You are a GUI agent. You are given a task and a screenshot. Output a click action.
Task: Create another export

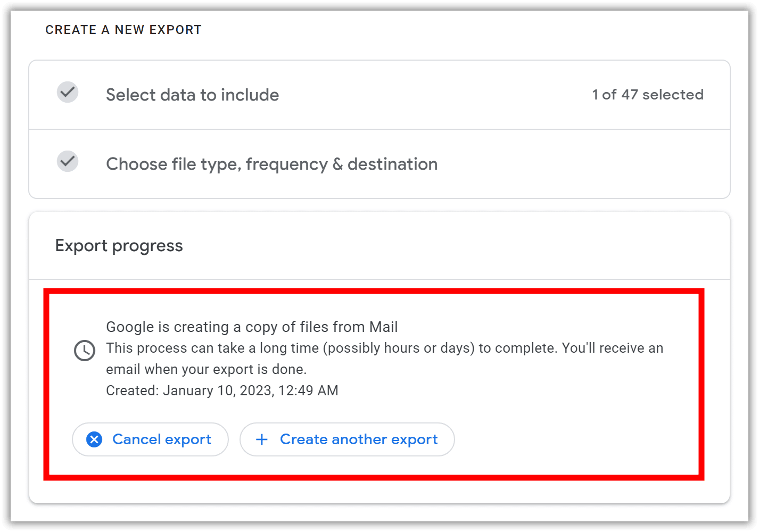click(x=347, y=439)
